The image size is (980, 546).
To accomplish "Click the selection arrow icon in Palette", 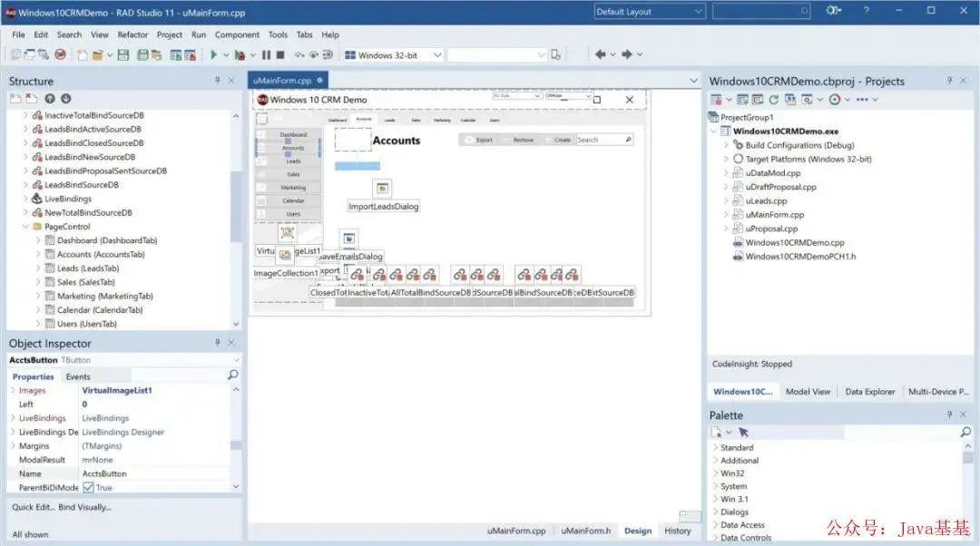I will [743, 433].
